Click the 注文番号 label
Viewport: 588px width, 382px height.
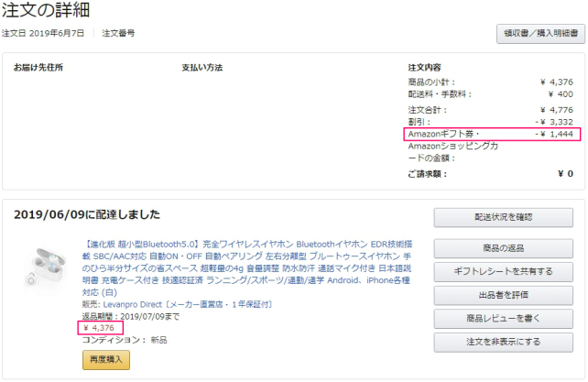pyautogui.click(x=118, y=34)
